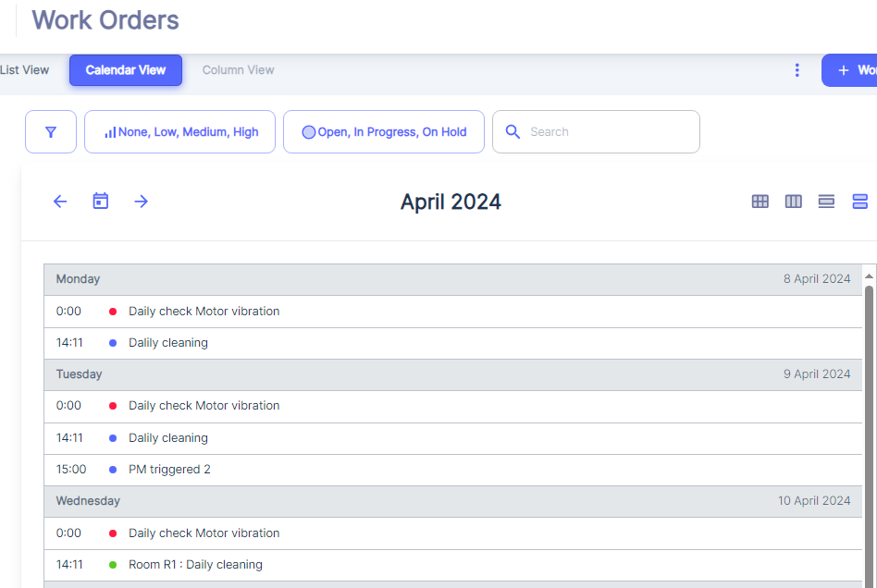
Task: Switch to week columns view icon
Action: click(794, 202)
